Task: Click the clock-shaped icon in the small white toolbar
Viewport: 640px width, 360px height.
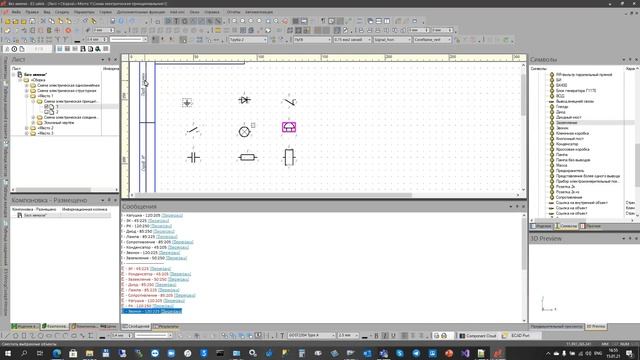Action: point(14,49)
